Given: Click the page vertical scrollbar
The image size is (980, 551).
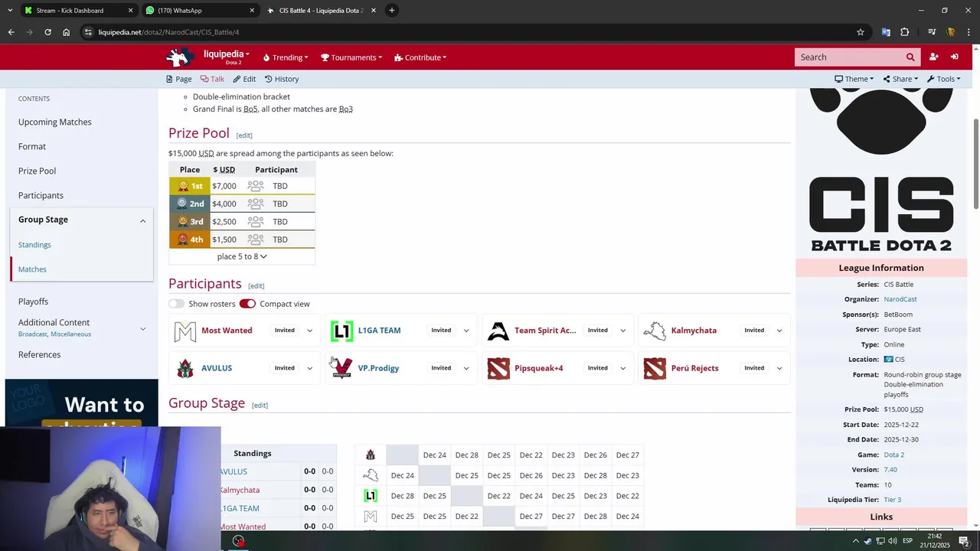Looking at the screenshot, I should 975,164.
